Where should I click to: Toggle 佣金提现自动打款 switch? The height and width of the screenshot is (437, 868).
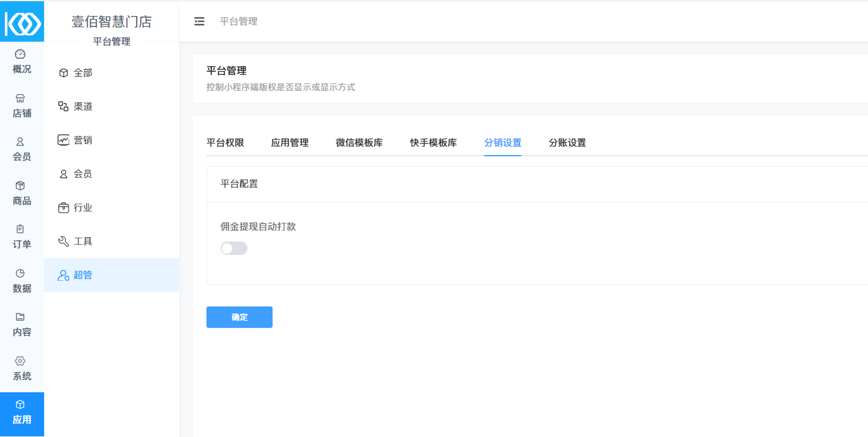[x=234, y=248]
